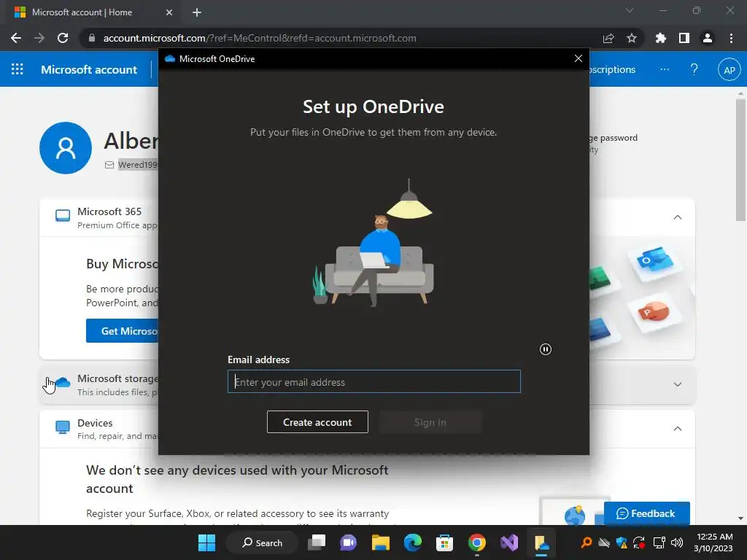Click the Get Microsoft 365 button
The width and height of the screenshot is (747, 560).
click(122, 331)
